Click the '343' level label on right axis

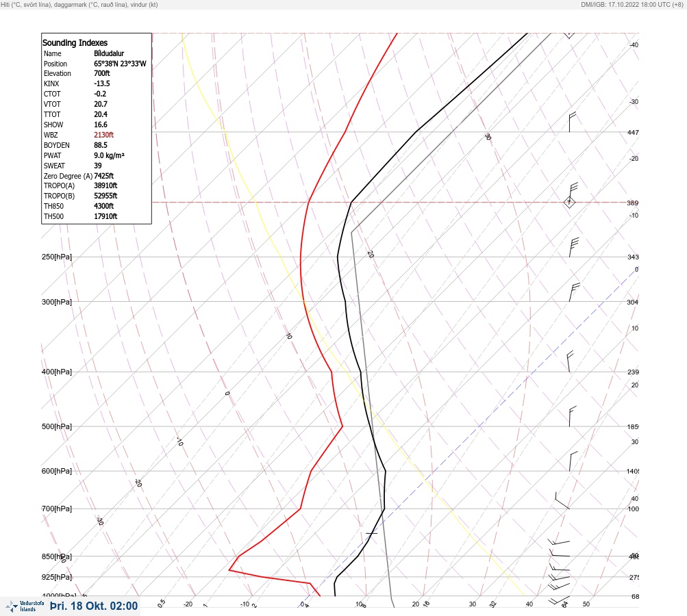pyautogui.click(x=633, y=257)
